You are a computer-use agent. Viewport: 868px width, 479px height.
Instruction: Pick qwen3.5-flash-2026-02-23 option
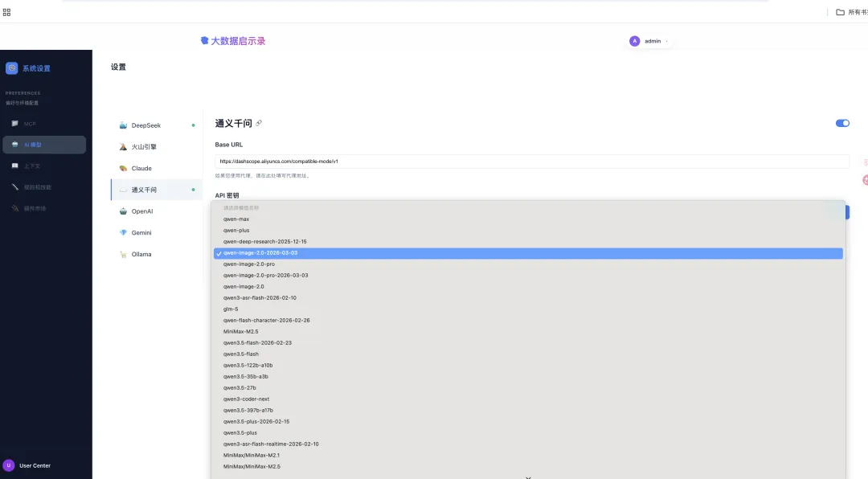[x=528, y=343]
